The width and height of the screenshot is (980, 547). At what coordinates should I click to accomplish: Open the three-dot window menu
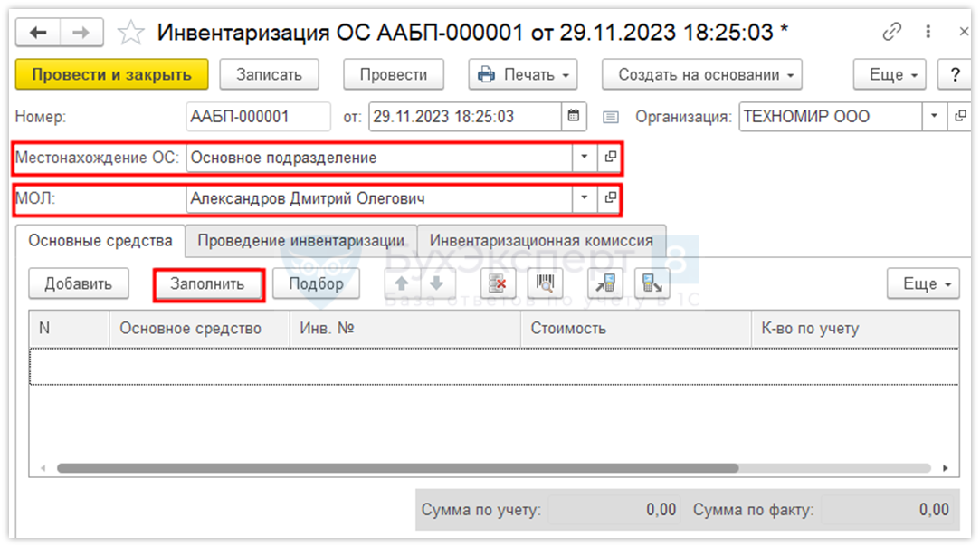pos(928,32)
